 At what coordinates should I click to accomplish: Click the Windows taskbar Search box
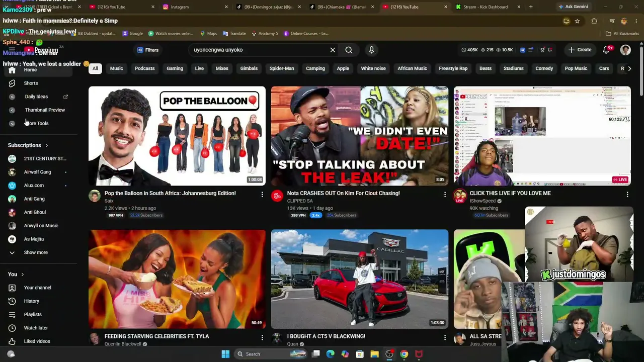272,354
